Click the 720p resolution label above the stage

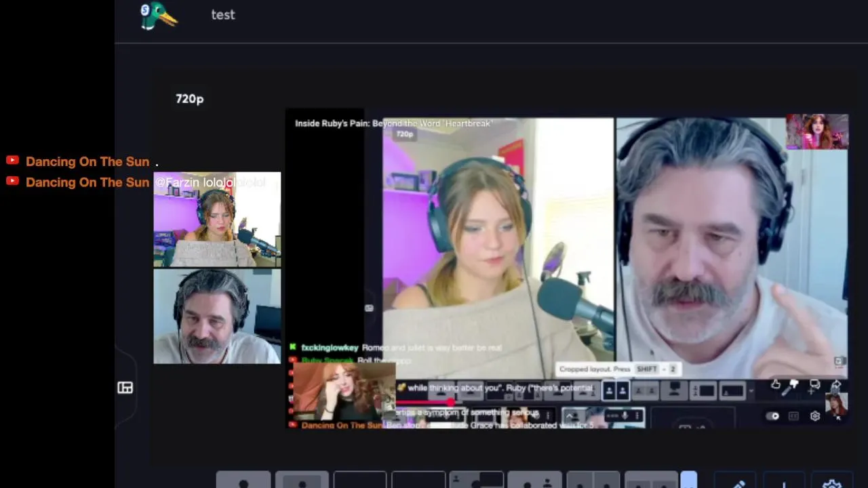pos(189,99)
